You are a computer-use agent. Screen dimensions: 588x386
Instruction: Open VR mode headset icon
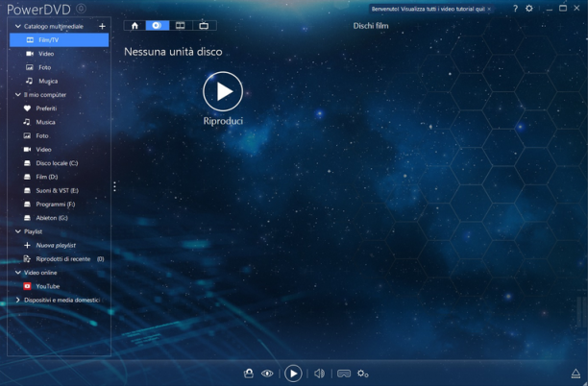[x=344, y=374]
